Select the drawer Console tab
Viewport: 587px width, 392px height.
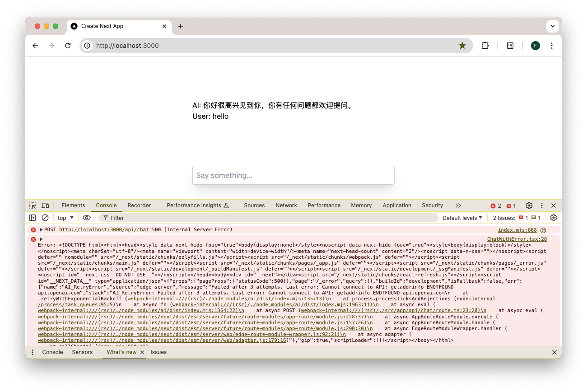pos(53,352)
